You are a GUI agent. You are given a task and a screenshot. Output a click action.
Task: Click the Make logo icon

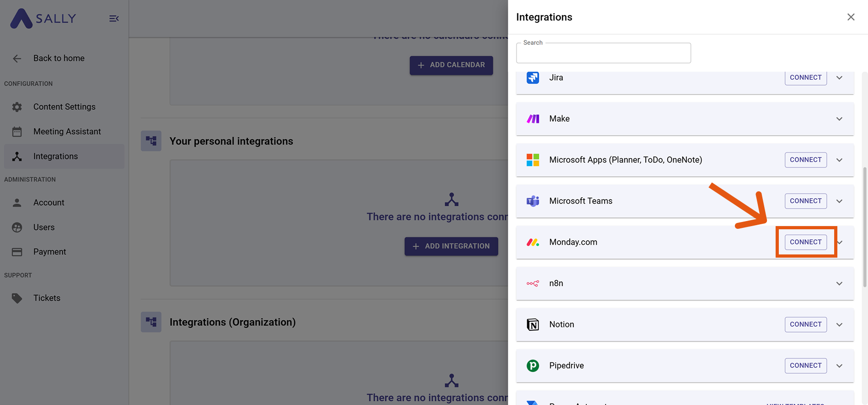[532, 119]
